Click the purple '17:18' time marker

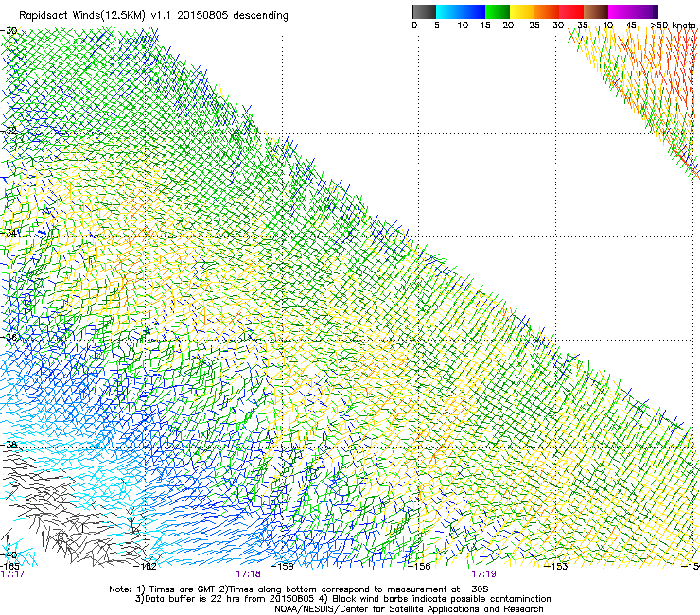248,574
